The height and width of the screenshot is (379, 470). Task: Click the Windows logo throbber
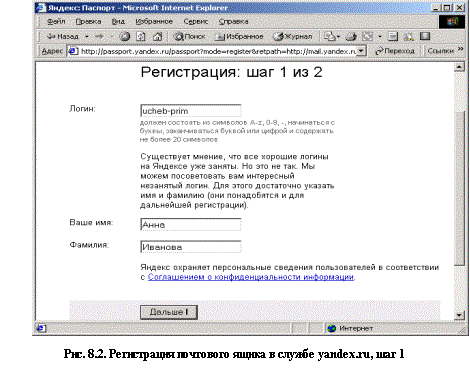pos(452,22)
